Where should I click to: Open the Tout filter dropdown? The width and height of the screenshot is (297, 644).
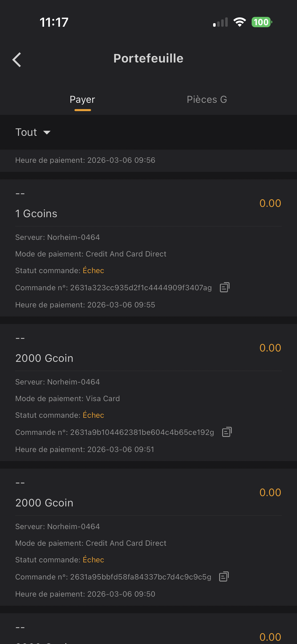click(26, 132)
